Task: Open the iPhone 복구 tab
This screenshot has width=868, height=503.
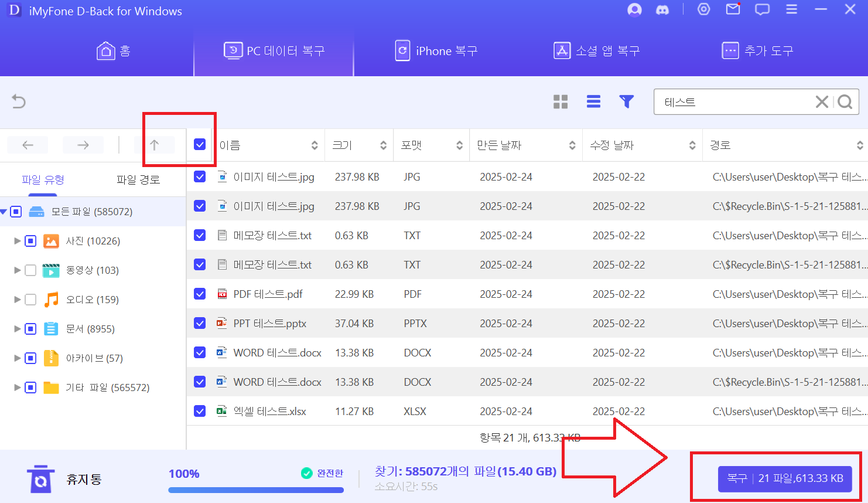Action: [436, 51]
